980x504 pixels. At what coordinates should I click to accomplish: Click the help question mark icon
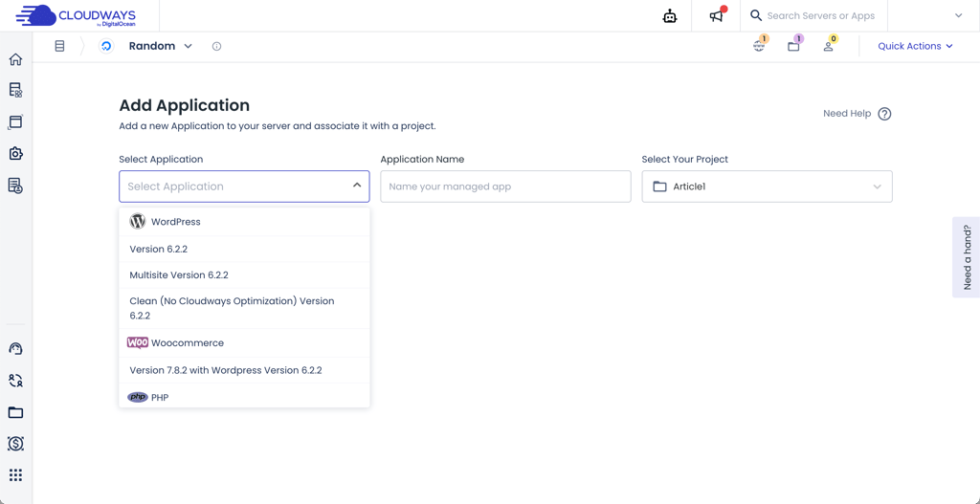[884, 114]
